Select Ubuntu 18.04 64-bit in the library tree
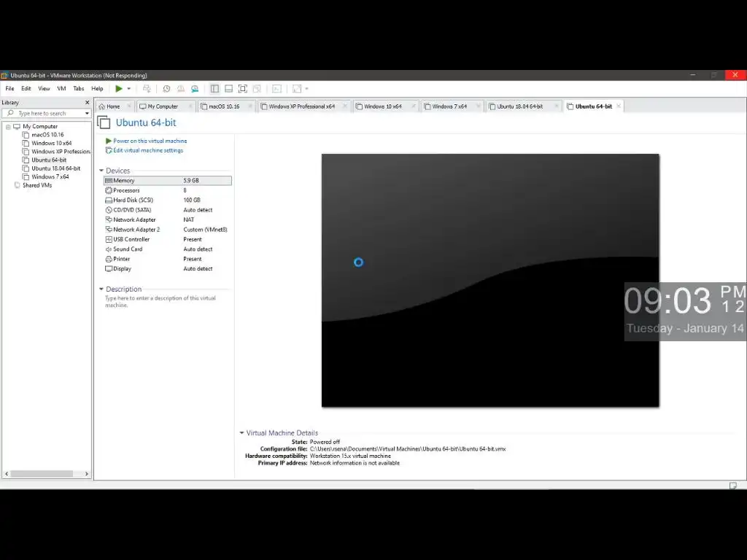747x560 pixels. pos(55,168)
